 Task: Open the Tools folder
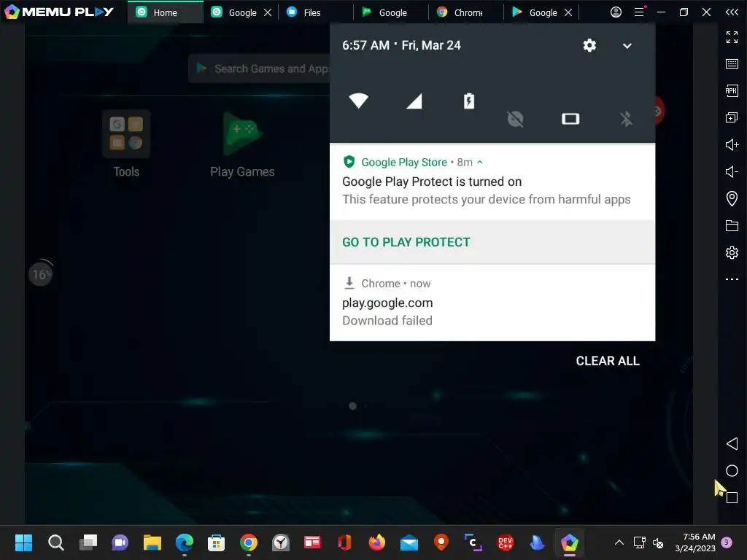[126, 144]
